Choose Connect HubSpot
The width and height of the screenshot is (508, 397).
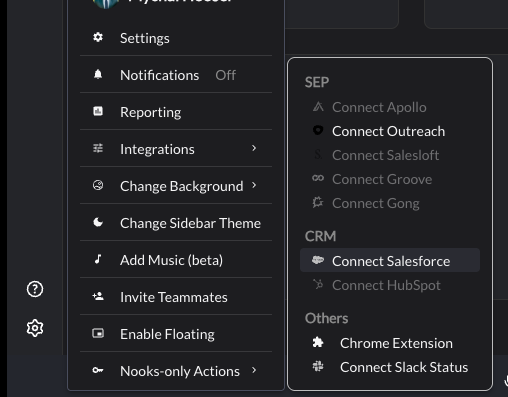(390, 285)
